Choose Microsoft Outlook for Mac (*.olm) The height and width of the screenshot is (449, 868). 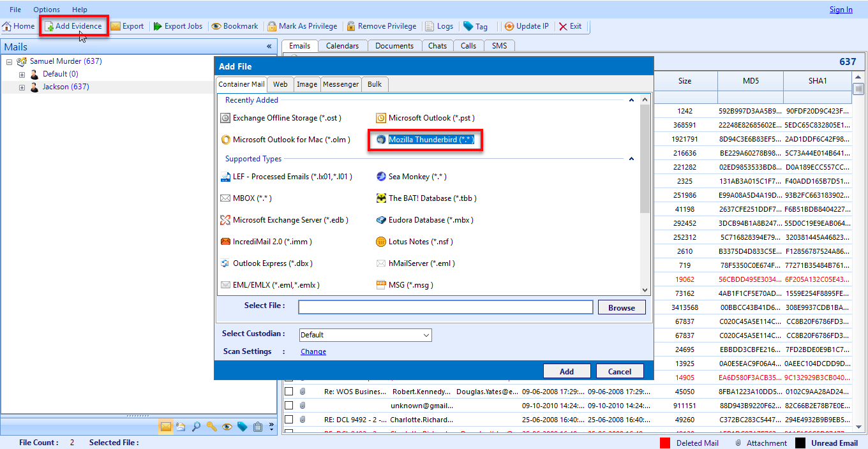(x=285, y=140)
